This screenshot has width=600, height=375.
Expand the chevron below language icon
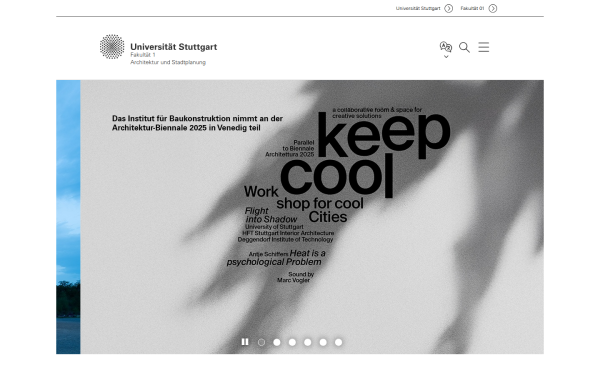[x=446, y=57]
